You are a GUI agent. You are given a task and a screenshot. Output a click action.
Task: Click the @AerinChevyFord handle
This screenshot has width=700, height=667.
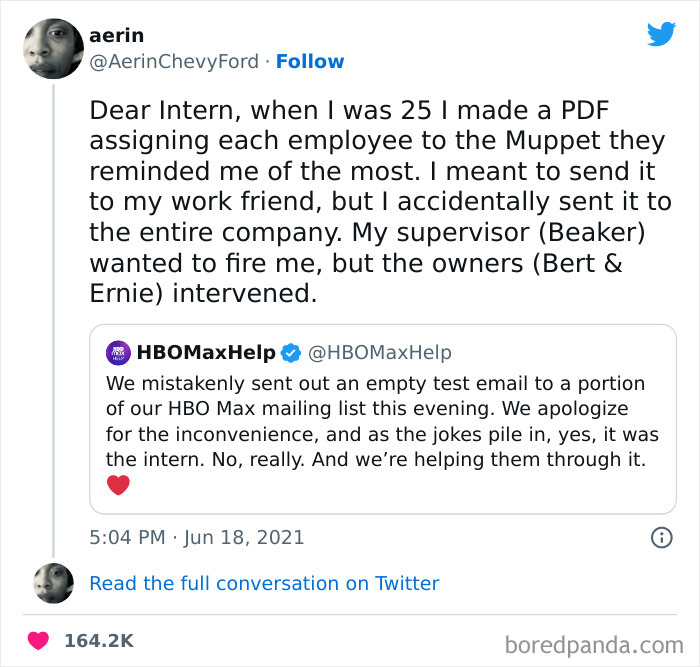176,62
